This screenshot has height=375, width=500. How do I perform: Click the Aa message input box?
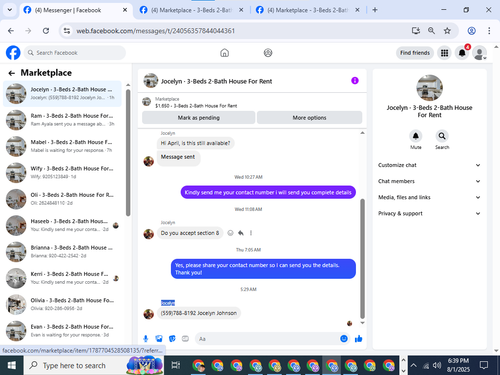click(267, 339)
